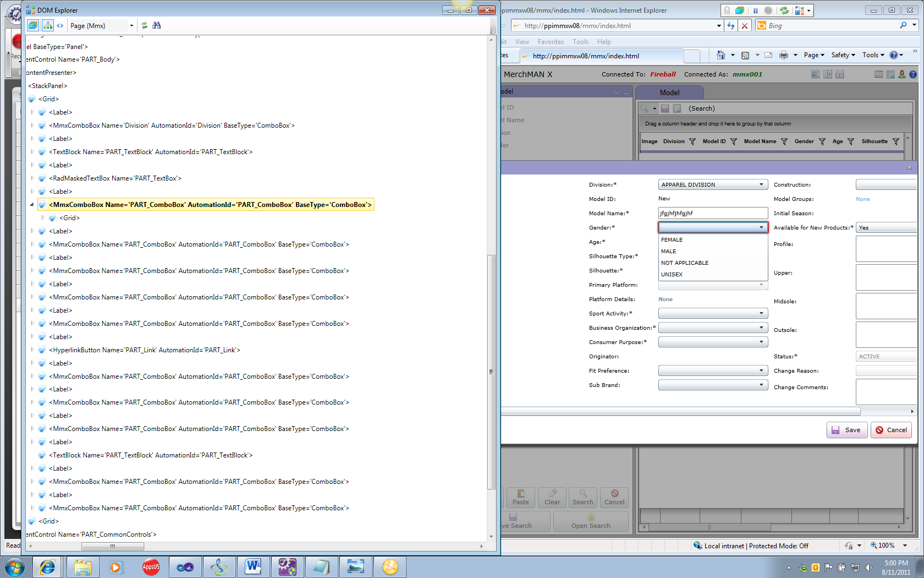
Task: Toggle the angle-brackets markup view button
Action: [x=60, y=25]
